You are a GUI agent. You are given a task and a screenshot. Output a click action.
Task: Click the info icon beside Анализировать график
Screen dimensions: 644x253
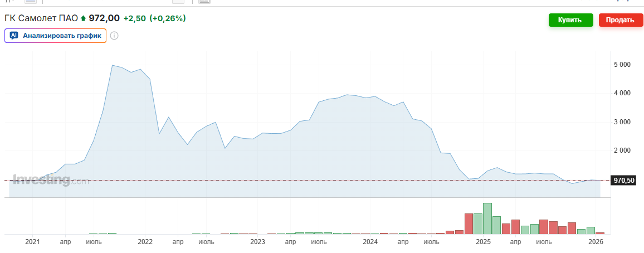(115, 36)
